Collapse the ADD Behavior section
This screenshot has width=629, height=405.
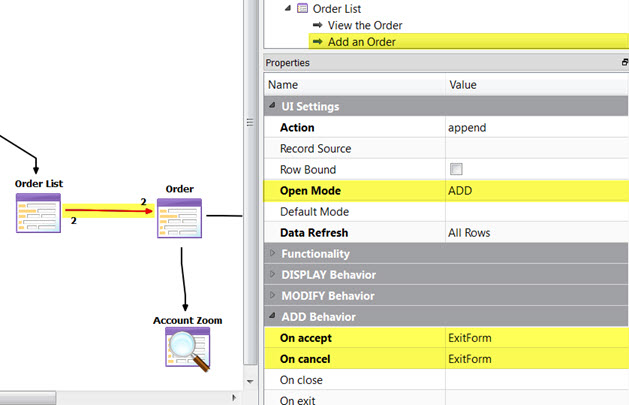271,317
